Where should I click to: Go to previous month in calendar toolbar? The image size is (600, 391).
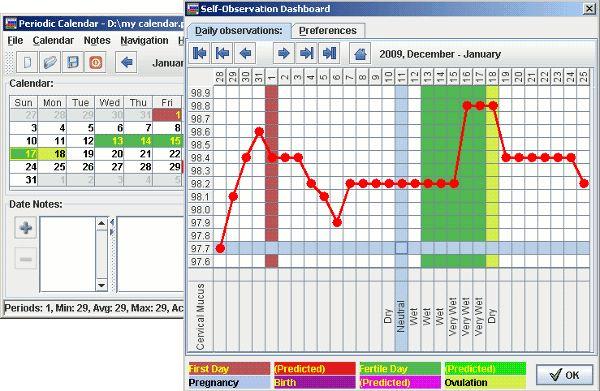point(126,62)
